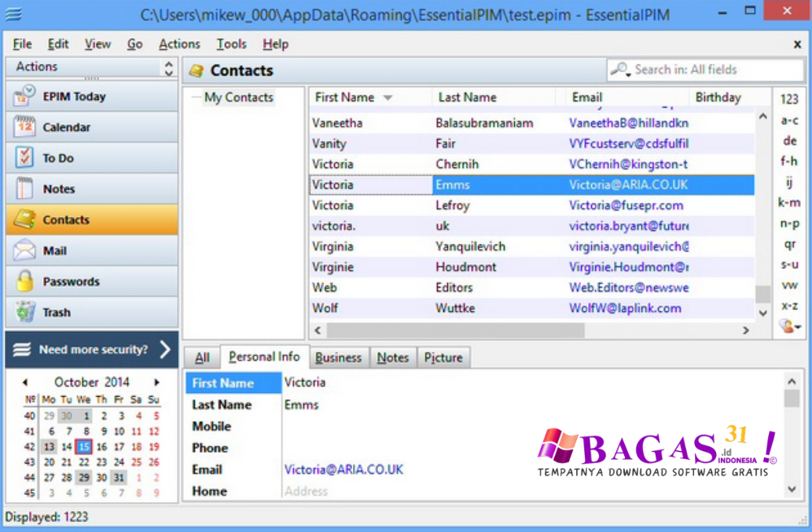Select the Victoria Lefroy contact row

[x=531, y=205]
